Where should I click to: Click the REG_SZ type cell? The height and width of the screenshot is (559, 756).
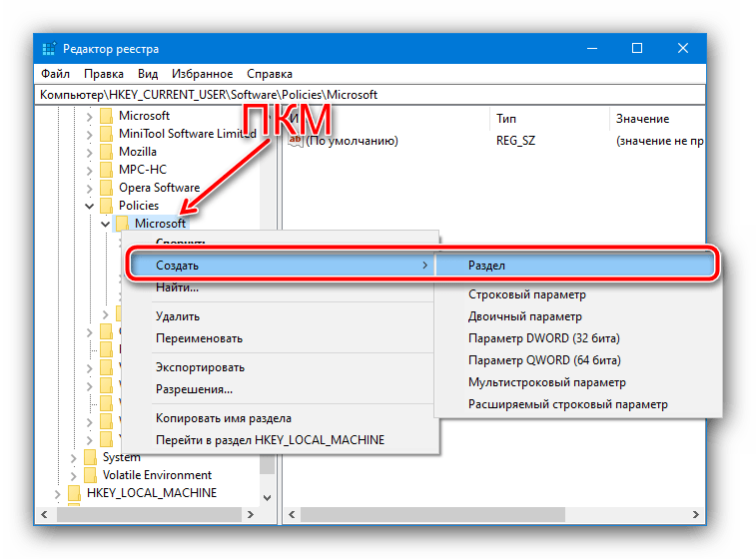516,141
